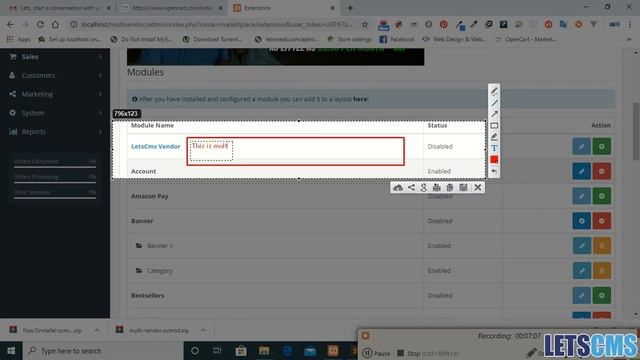Pause the screen recording
The width and height of the screenshot is (640, 360).
click(x=376, y=353)
